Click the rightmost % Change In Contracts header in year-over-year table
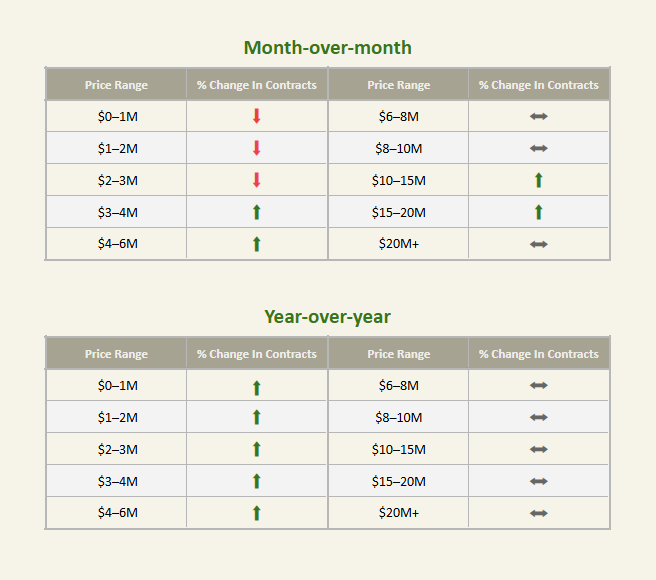 pyautogui.click(x=538, y=354)
